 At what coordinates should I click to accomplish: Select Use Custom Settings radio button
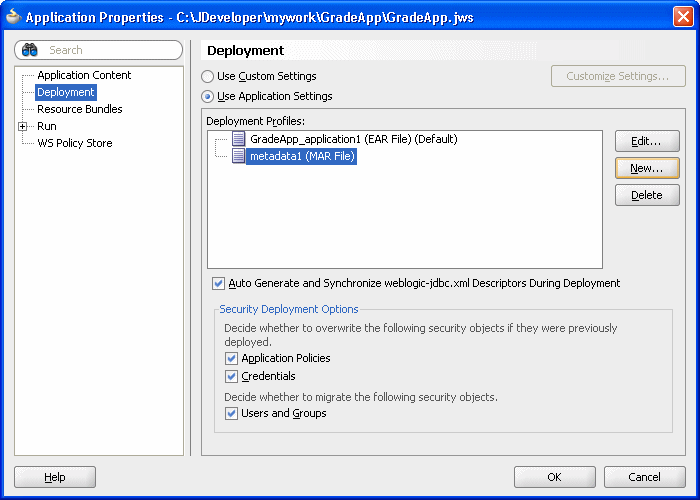[207, 76]
